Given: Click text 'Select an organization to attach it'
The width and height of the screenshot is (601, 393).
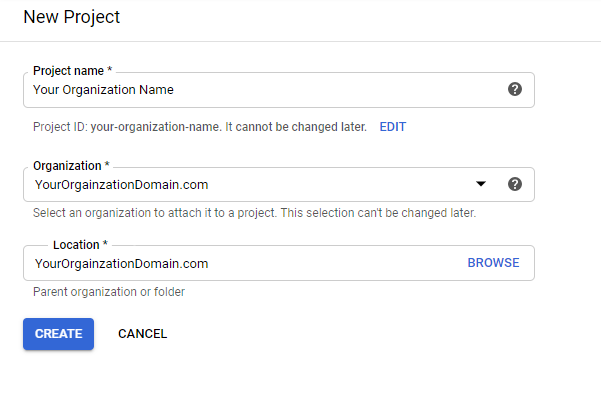Looking at the screenshot, I should (x=128, y=213).
